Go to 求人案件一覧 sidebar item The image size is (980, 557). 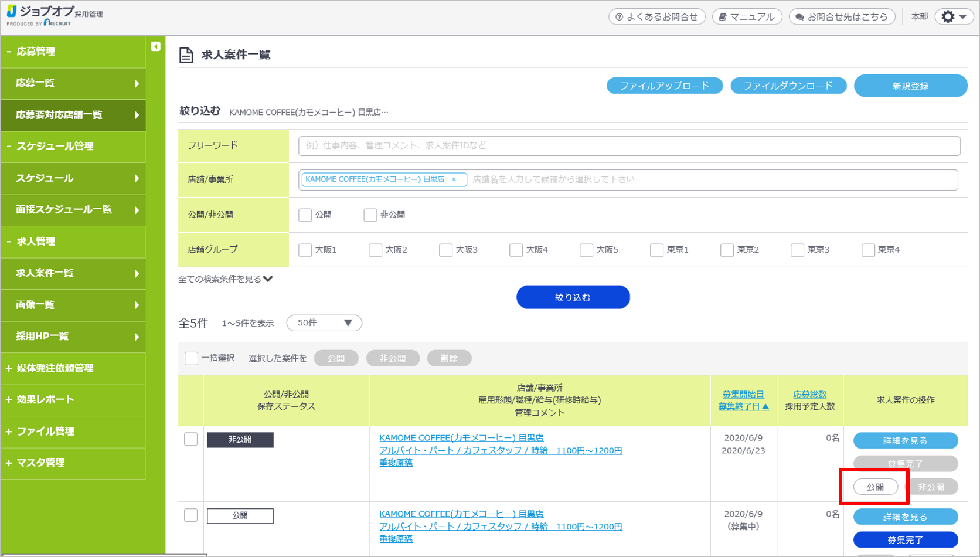pyautogui.click(x=73, y=273)
